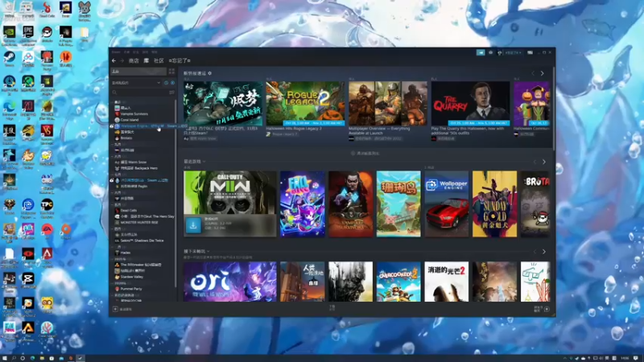
Task: Open the Warm Snow DLC news card
Action: point(223,104)
